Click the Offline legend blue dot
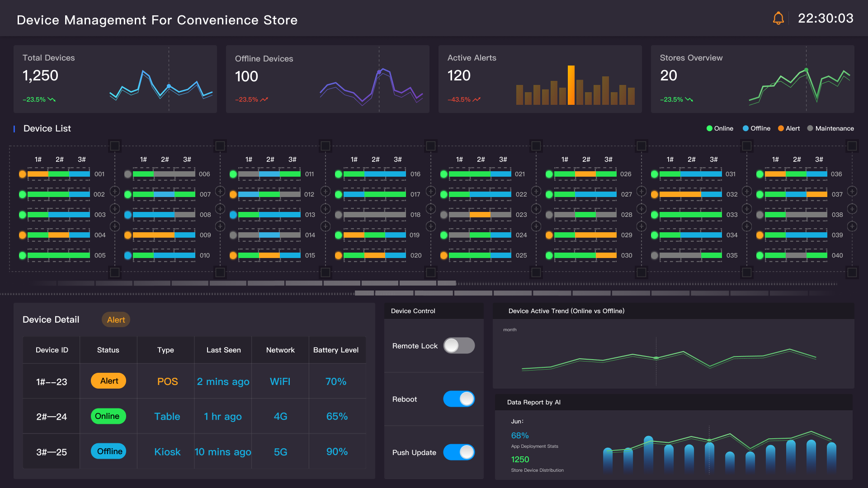Viewport: 868px width, 488px height. click(746, 128)
